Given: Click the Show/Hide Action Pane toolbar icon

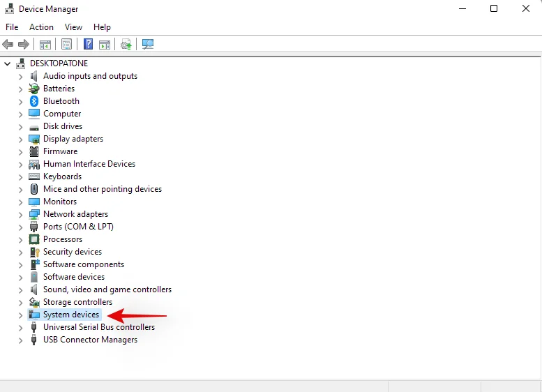Looking at the screenshot, I should point(105,44).
